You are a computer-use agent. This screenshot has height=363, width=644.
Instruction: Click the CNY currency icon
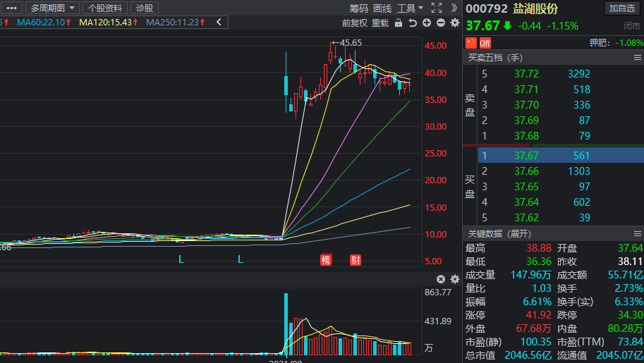pyautogui.click(x=485, y=43)
